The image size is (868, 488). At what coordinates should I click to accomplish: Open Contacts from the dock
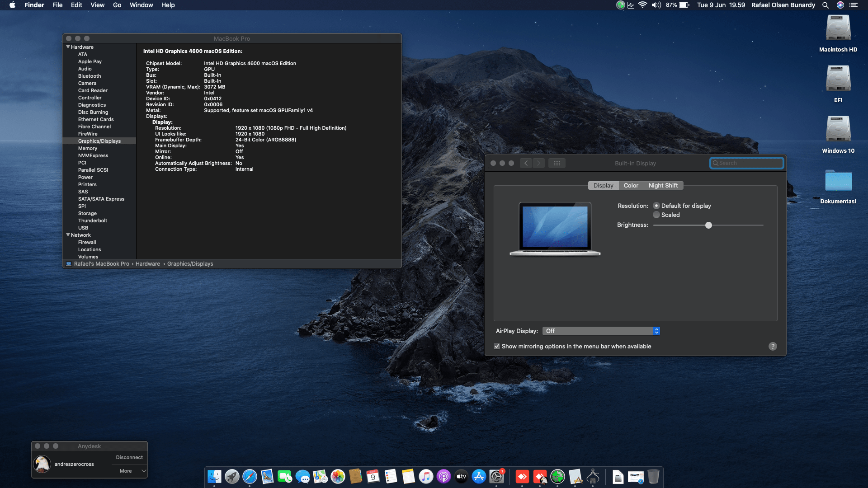(x=355, y=476)
